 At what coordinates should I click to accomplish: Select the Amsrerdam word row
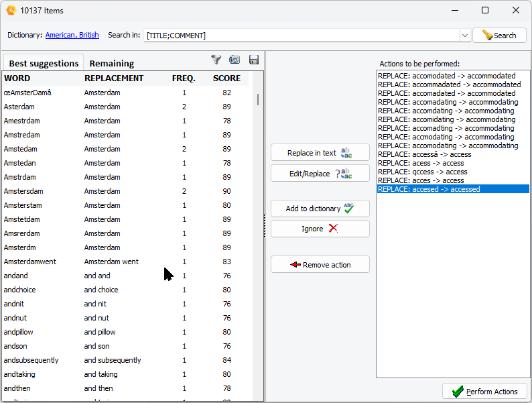125,233
